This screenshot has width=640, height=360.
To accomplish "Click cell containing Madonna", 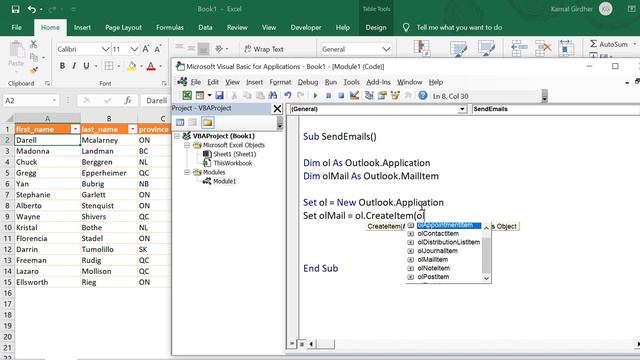I will coord(47,151).
